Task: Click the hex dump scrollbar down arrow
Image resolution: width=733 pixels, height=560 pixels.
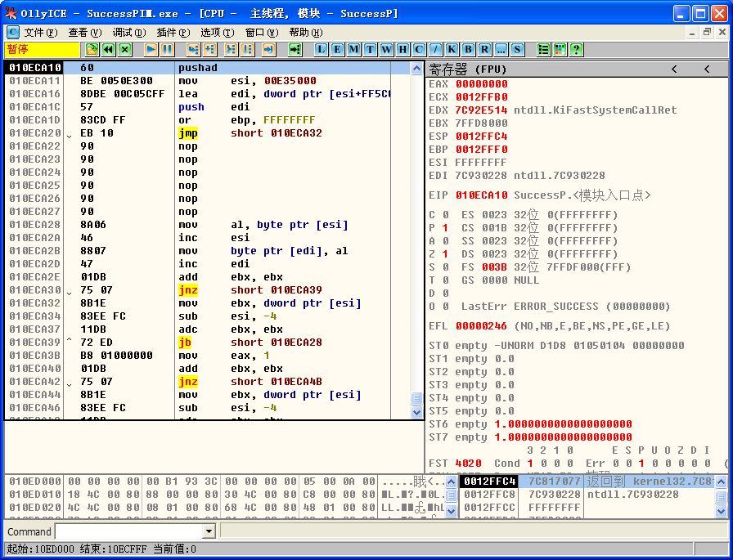Action: [451, 511]
